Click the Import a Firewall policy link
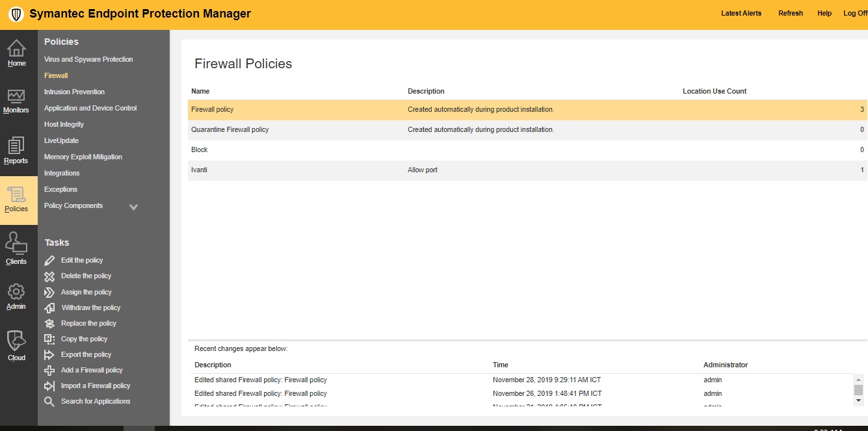This screenshot has width=868, height=431. 96,385
